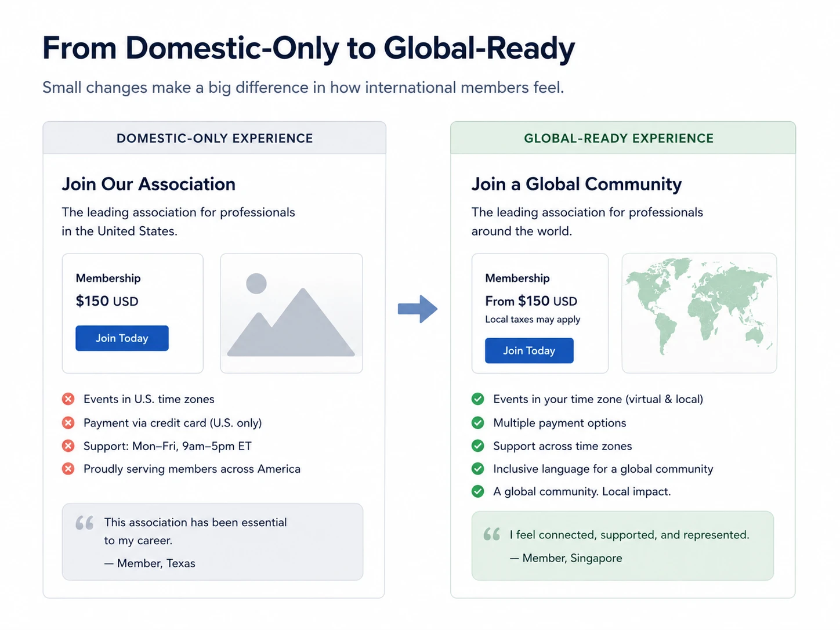
Task: Click text A global community. Local impact.
Action: 582,491
